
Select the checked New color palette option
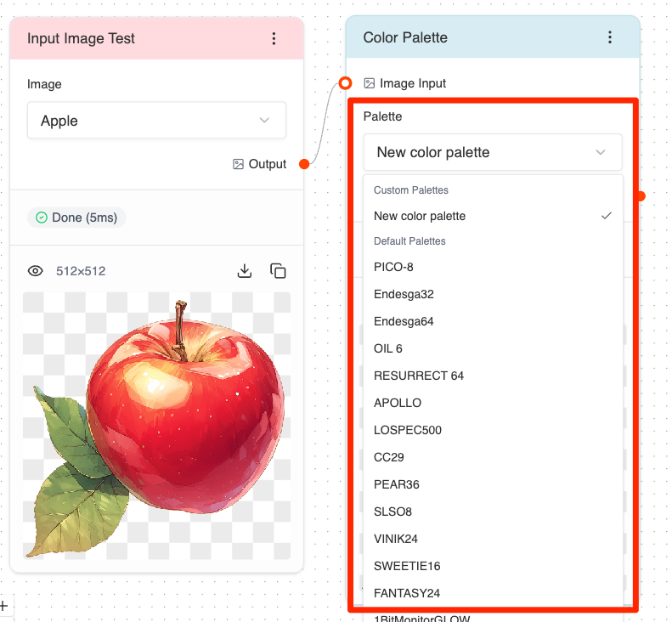click(x=493, y=216)
